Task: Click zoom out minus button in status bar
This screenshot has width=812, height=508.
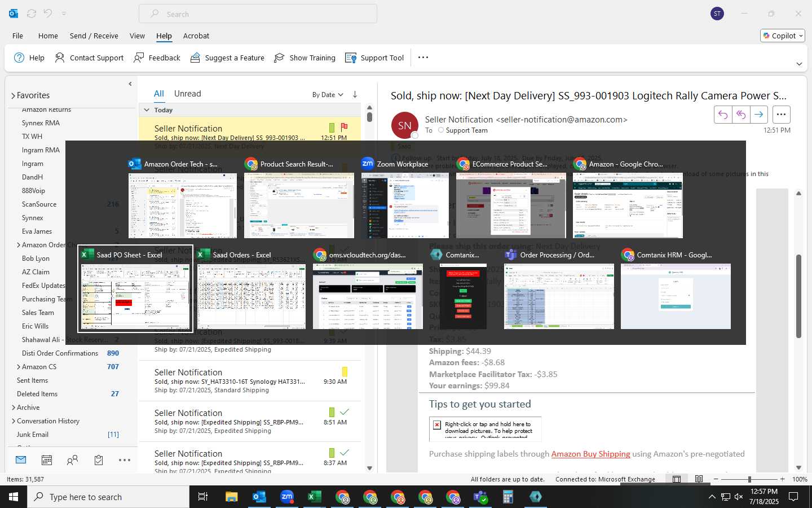Action: [716, 479]
